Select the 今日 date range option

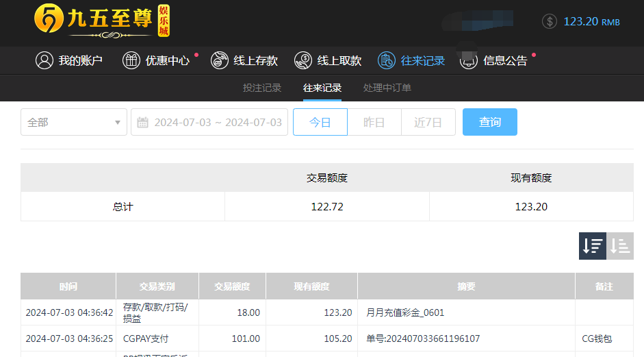coord(320,122)
